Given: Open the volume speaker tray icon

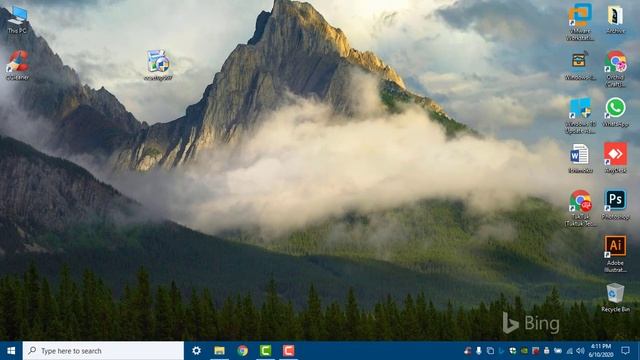Looking at the screenshot, I should click(580, 351).
